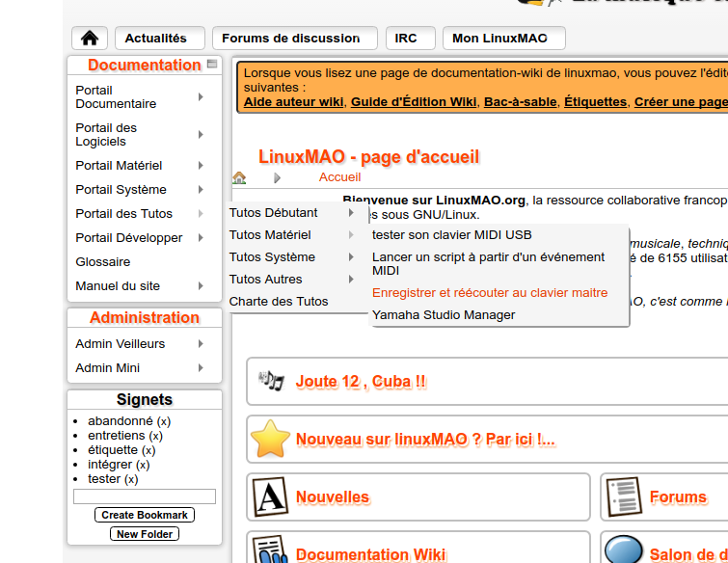Click the star icon beside Nouveau sur linuxMAO
The image size is (728, 563).
[x=270, y=439]
